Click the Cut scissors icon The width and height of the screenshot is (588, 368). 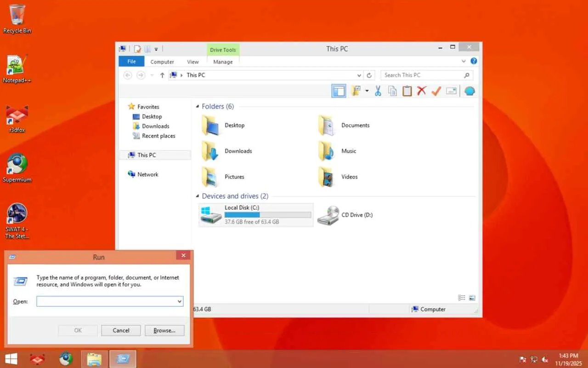point(378,91)
